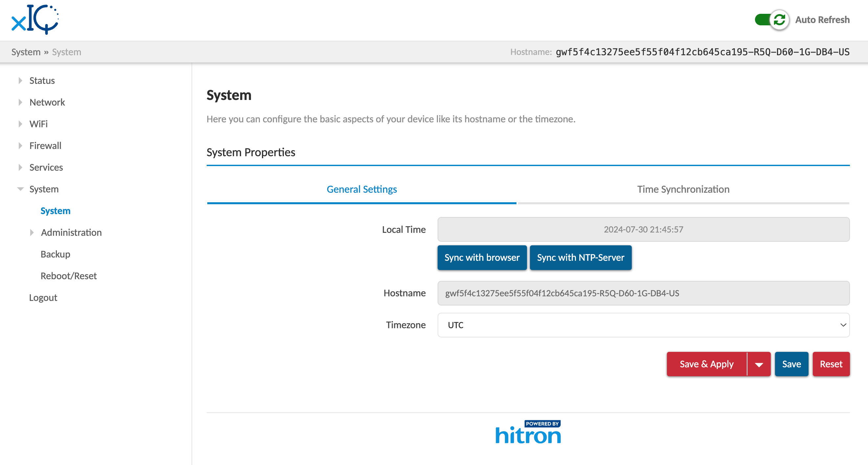Click the Sync with browser button
This screenshot has width=868, height=465.
pos(482,257)
